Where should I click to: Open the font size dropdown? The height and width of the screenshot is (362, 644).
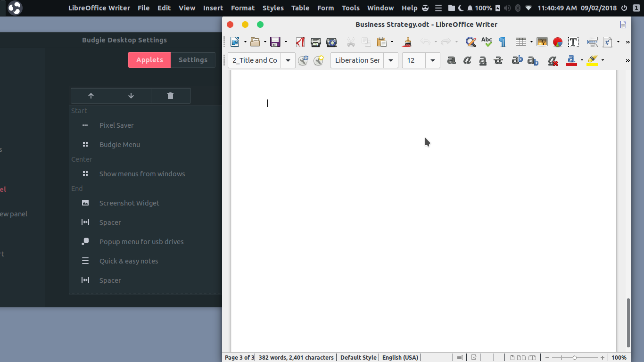pos(432,60)
